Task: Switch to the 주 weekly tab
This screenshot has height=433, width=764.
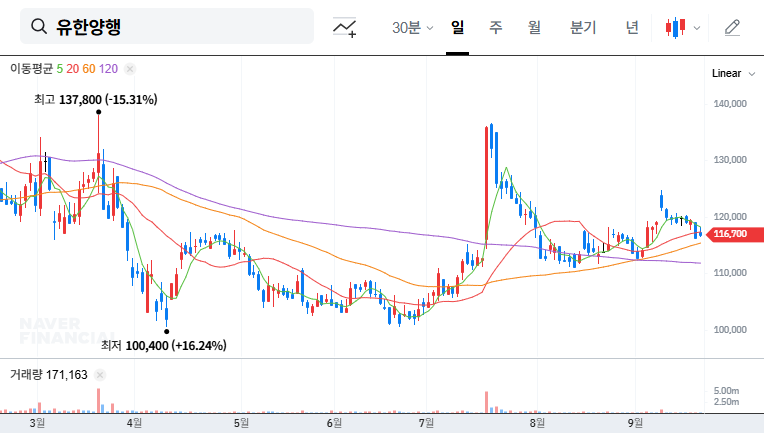Action: pyautogui.click(x=496, y=27)
